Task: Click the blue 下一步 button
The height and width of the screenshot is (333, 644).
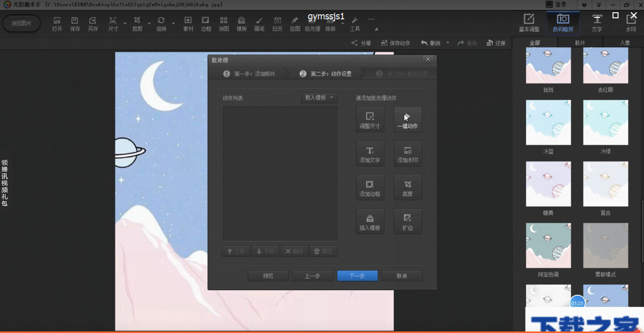Action: tap(357, 276)
